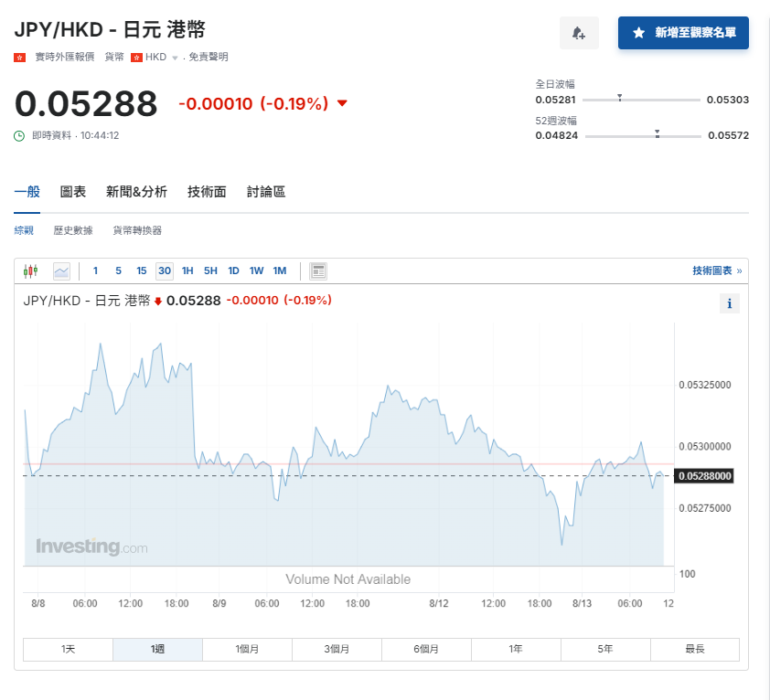Open the 新聞&分析 tab
The width and height of the screenshot is (770, 700).
coord(135,192)
